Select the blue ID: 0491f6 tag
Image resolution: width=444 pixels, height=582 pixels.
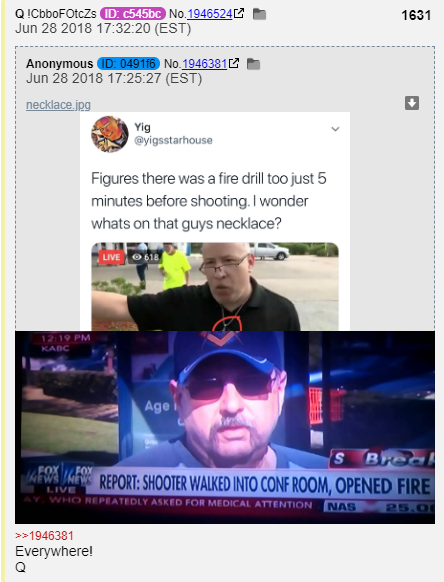click(128, 64)
